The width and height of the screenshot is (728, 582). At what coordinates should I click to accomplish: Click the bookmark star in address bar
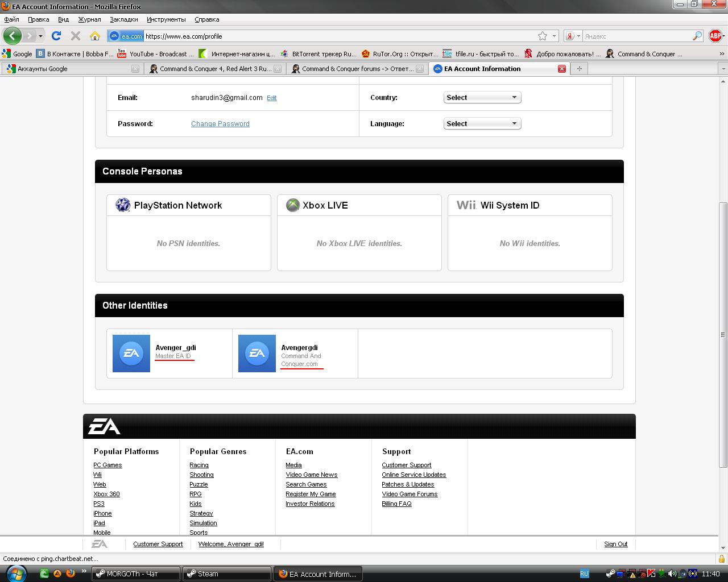(543, 36)
